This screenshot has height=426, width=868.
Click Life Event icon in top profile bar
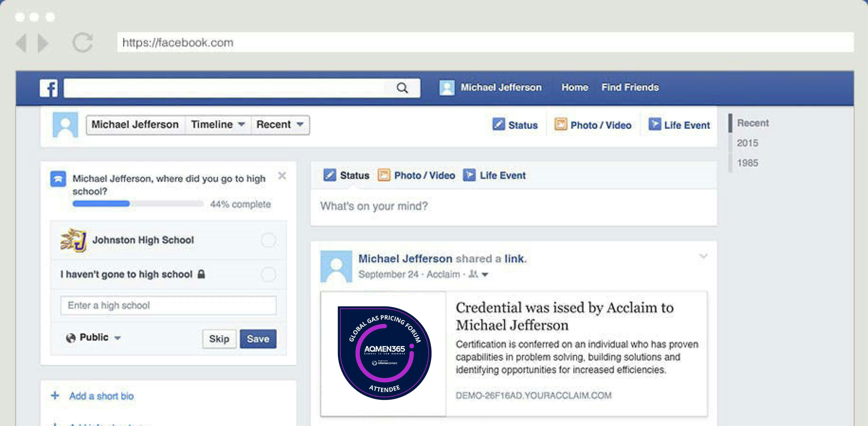pos(655,124)
